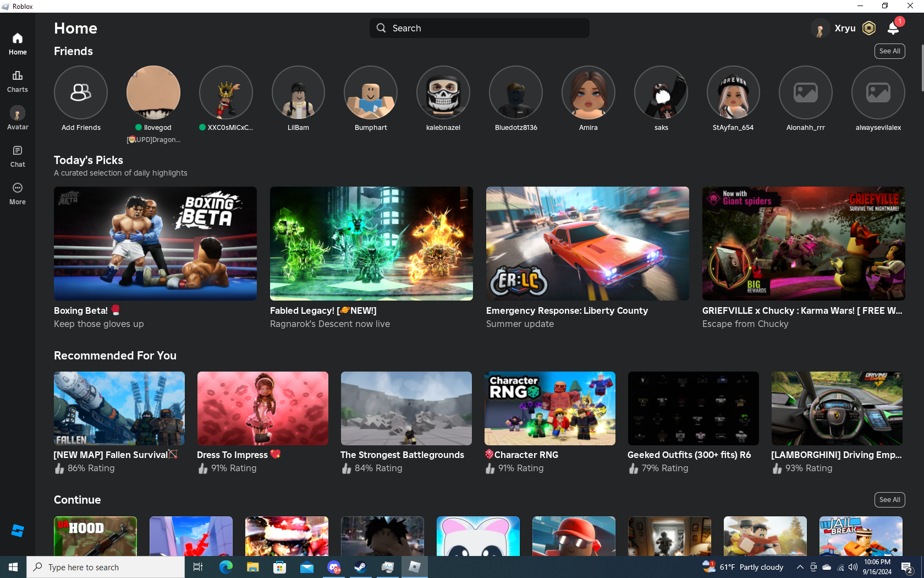The height and width of the screenshot is (578, 924).
Task: Select friend Bumphart's avatar
Action: [x=371, y=92]
